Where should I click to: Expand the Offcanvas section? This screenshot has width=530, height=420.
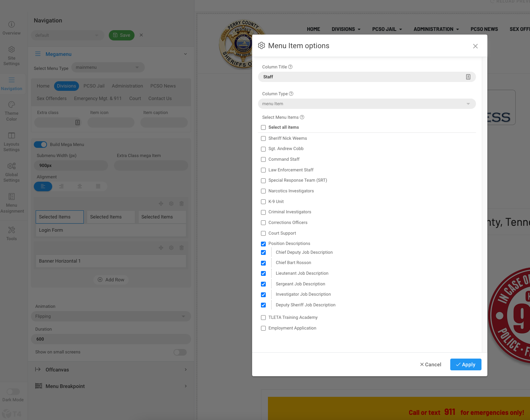click(x=111, y=370)
